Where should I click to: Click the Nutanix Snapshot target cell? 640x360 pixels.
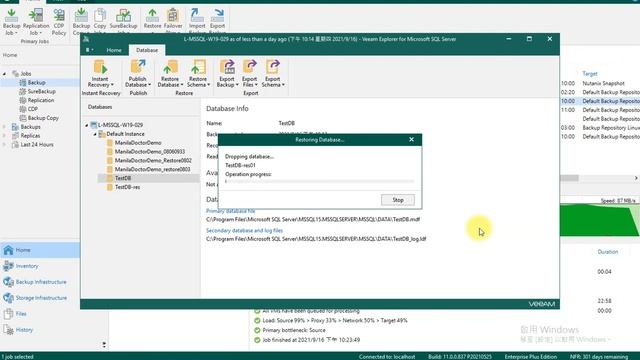pyautogui.click(x=603, y=83)
